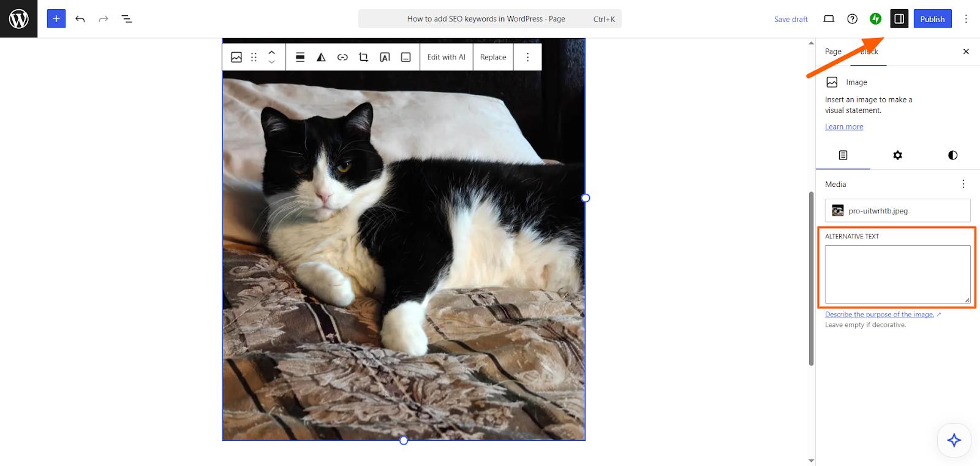Toggle the settings sidebar panel

[x=899, y=19]
